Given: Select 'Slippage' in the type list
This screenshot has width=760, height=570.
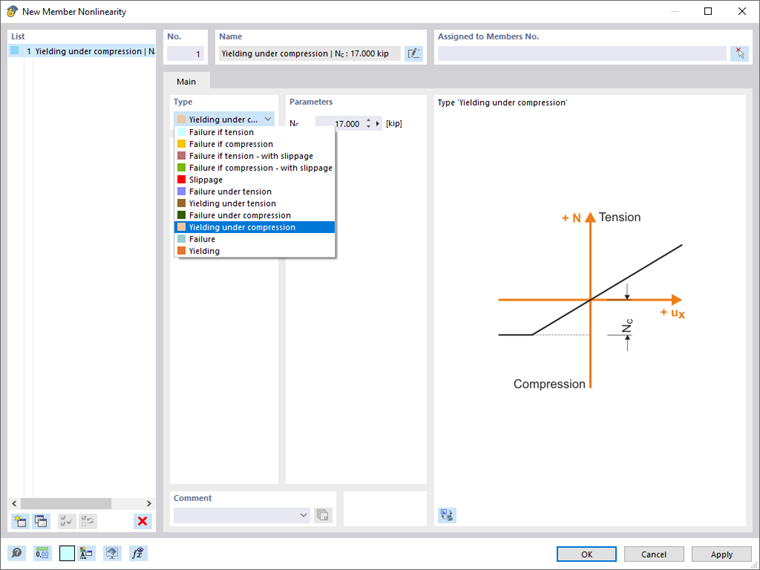Looking at the screenshot, I should click(254, 179).
